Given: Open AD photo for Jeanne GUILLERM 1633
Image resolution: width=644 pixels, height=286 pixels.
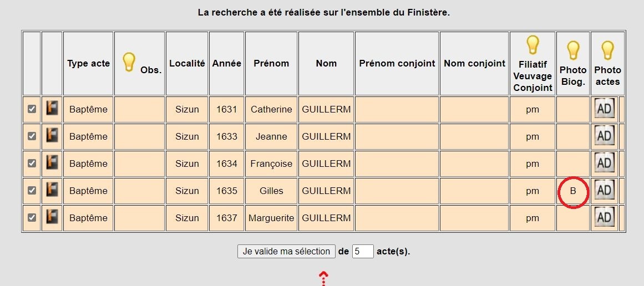Looking at the screenshot, I should [604, 136].
